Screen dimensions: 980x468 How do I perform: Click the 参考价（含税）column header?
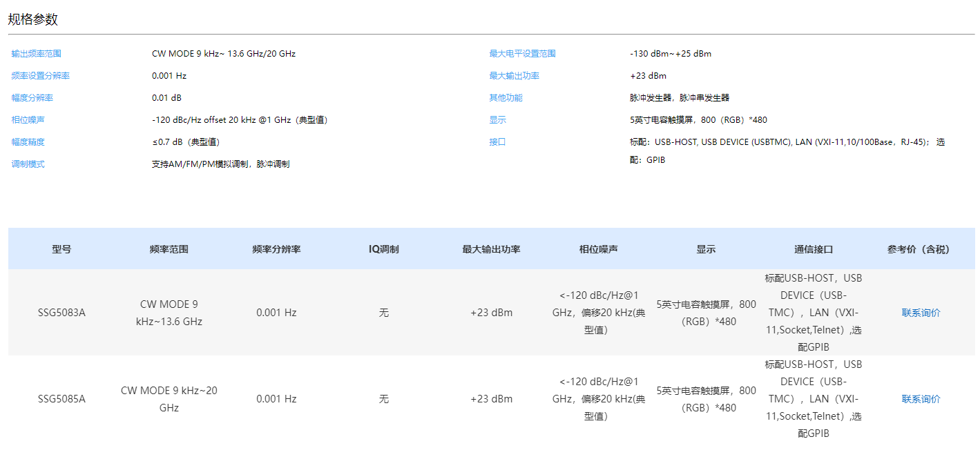click(921, 249)
